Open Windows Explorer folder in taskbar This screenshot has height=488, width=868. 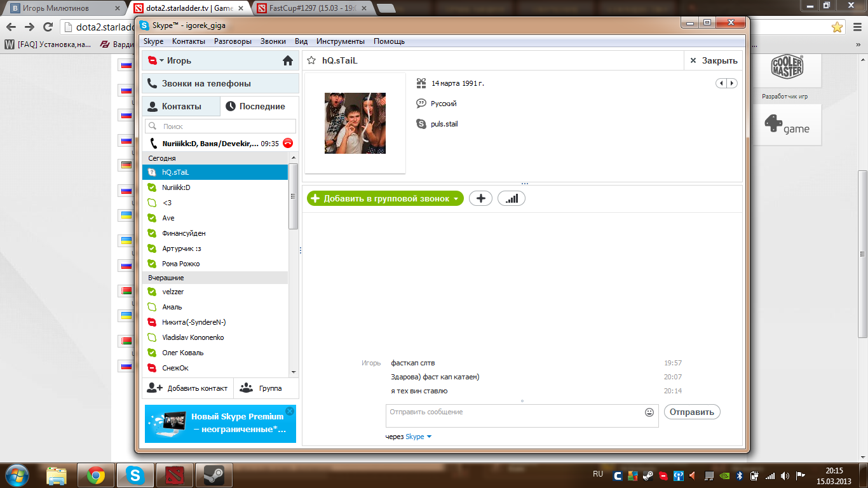(x=57, y=475)
